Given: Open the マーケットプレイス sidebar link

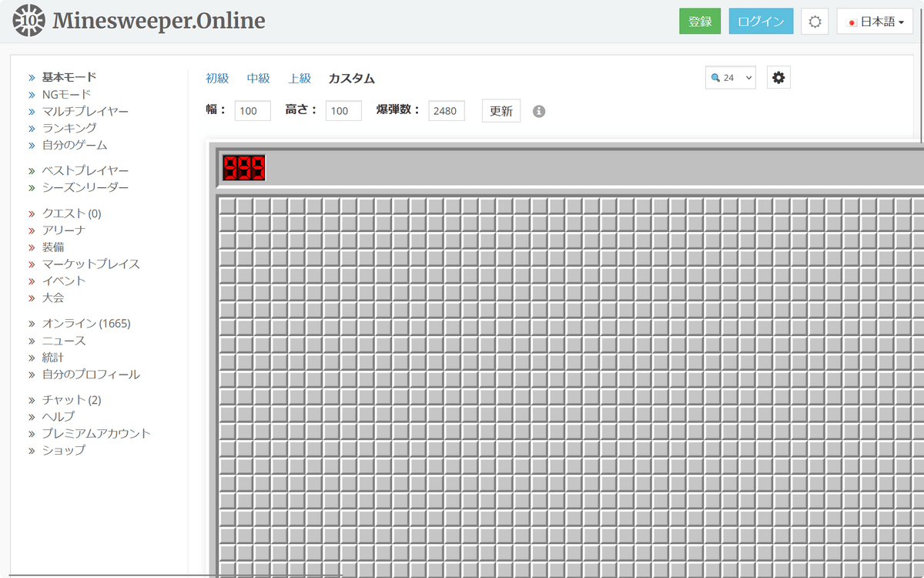Looking at the screenshot, I should point(91,264).
